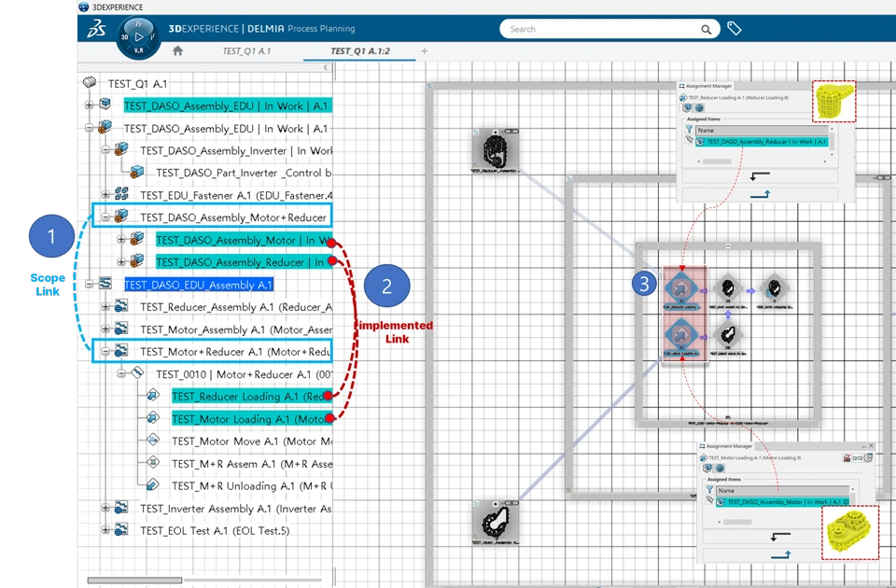The height and width of the screenshot is (588, 896).
Task: Switch to the TEST_Q1 A.1 tab
Action: [246, 50]
